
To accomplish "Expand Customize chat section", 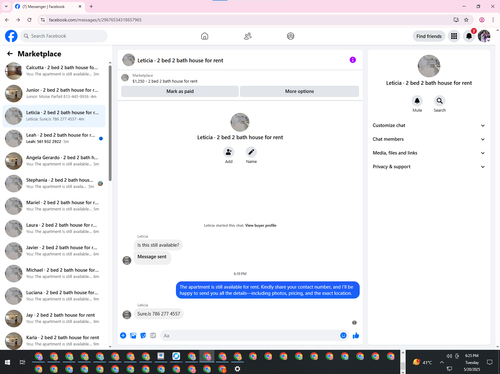I will (x=428, y=125).
